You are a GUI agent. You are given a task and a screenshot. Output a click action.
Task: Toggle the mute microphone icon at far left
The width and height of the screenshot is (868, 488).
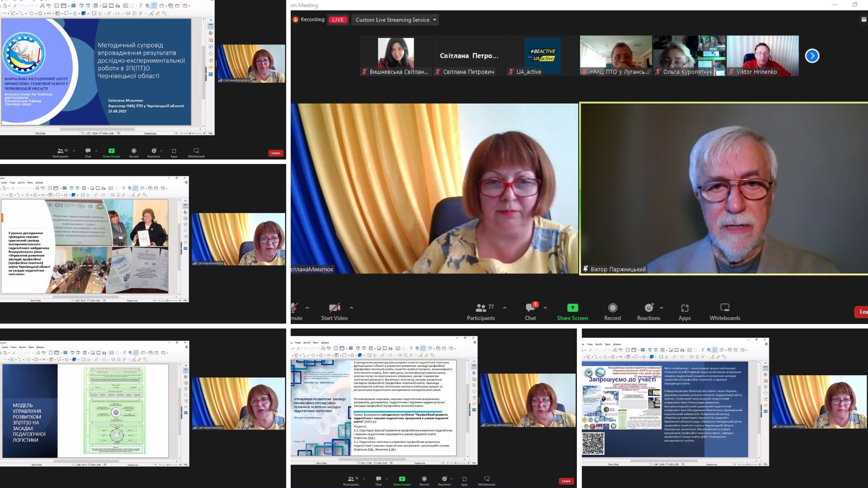coord(294,308)
